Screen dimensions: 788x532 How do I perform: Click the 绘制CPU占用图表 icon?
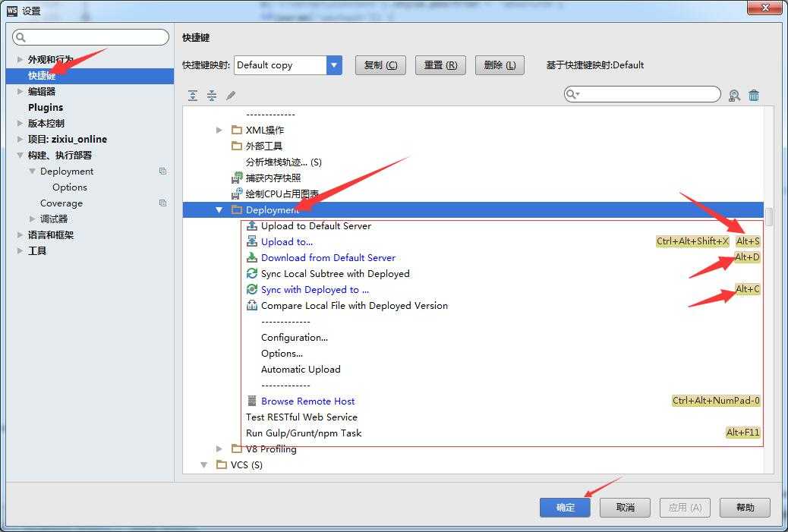237,194
